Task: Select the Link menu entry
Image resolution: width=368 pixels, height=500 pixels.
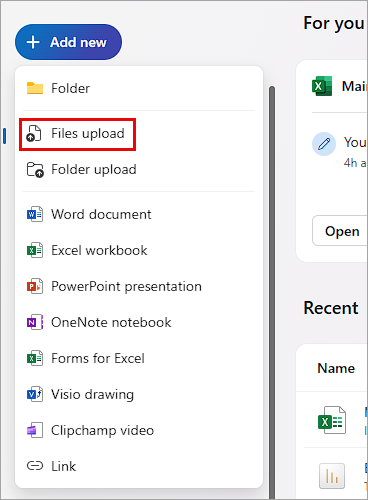Action: click(139, 466)
